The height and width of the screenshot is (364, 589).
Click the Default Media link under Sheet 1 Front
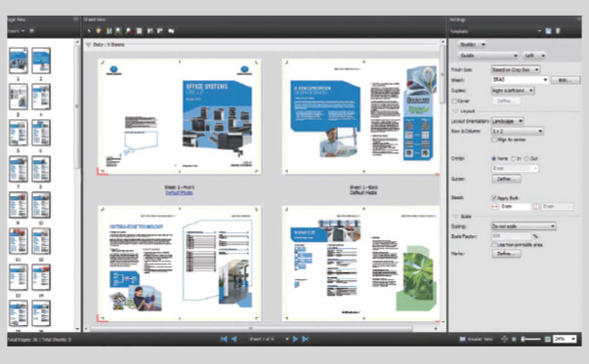179,192
